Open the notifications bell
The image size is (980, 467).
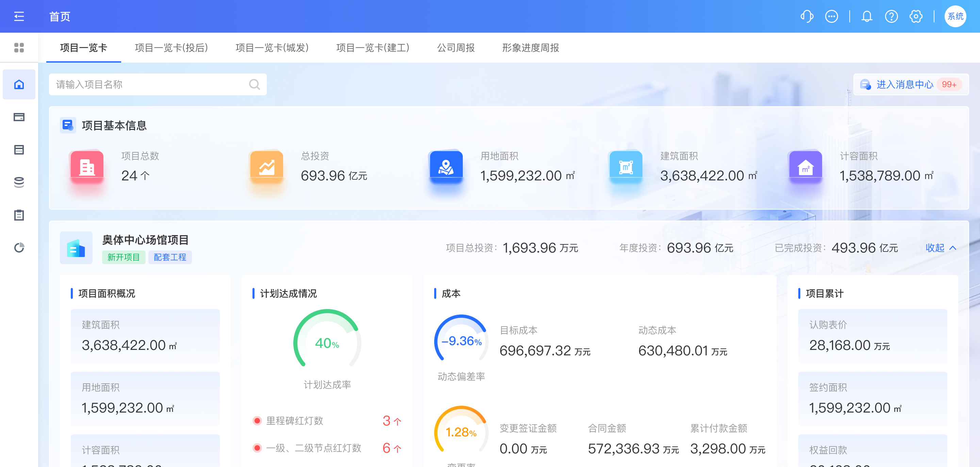pos(867,16)
